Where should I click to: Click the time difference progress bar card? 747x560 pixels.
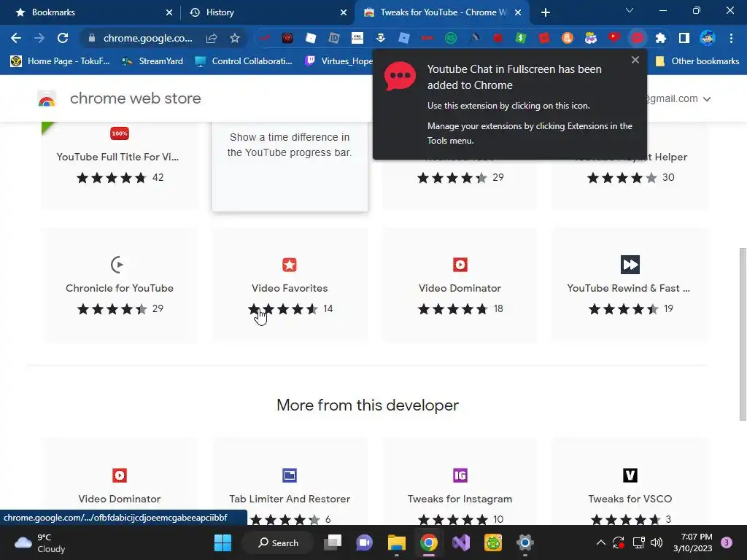[x=290, y=167]
